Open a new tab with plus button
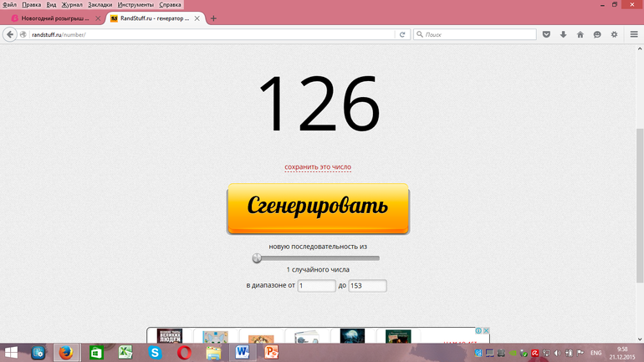The width and height of the screenshot is (644, 362). (213, 18)
